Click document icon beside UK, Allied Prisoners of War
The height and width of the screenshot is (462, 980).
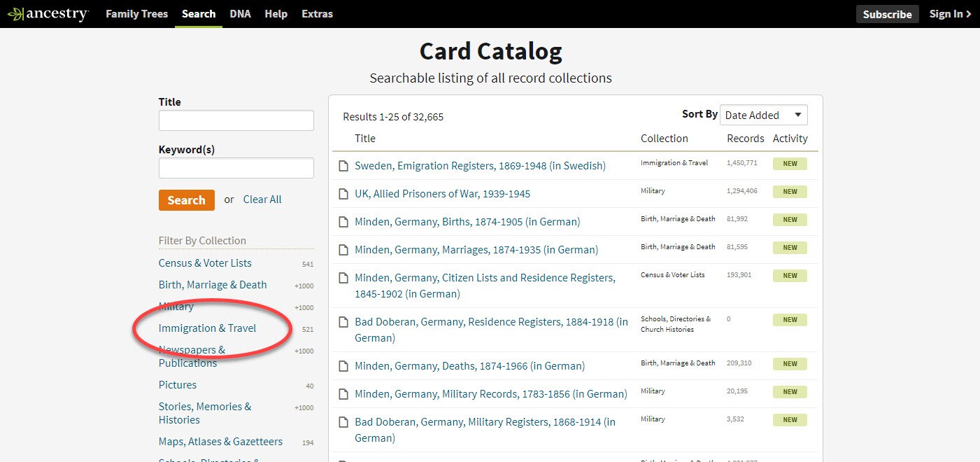tap(343, 193)
